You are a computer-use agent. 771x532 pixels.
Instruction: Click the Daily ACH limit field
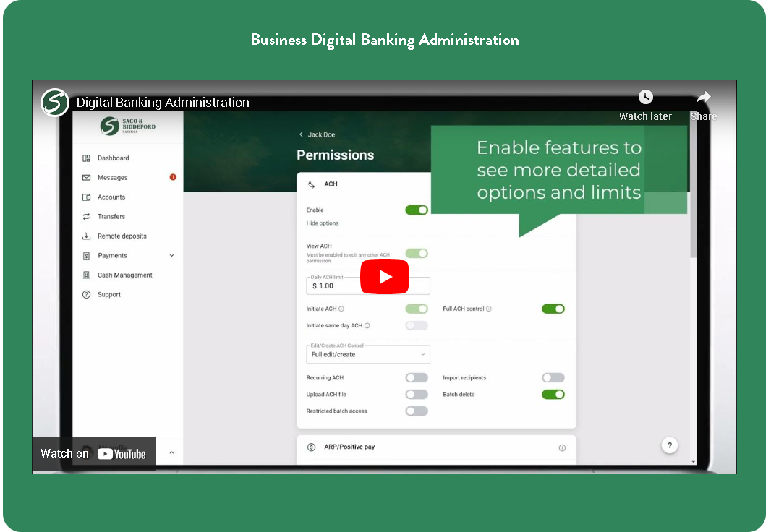[x=368, y=286]
